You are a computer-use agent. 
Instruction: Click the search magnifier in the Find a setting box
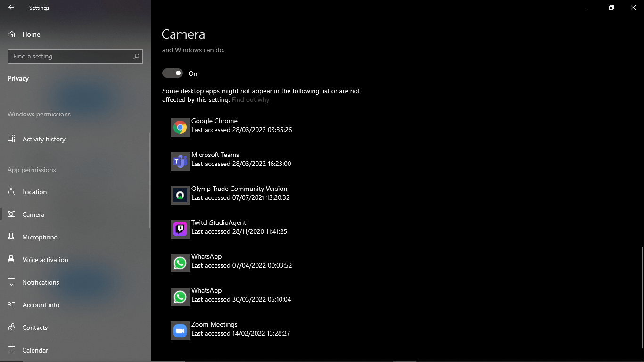coord(136,56)
